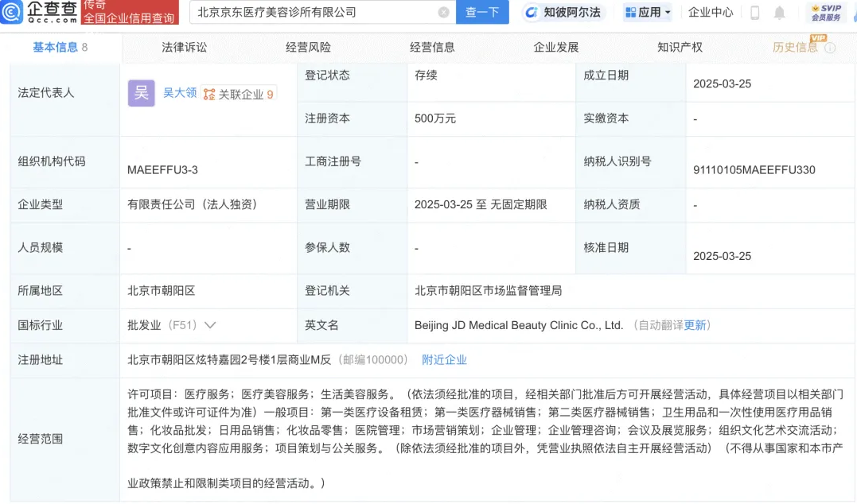Select registered address 北京市朝阳区炫特嘉园2号楼

[x=229, y=360]
